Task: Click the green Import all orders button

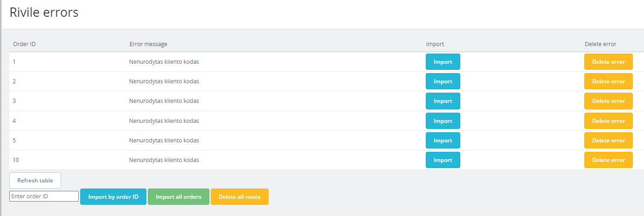Action: [x=179, y=197]
